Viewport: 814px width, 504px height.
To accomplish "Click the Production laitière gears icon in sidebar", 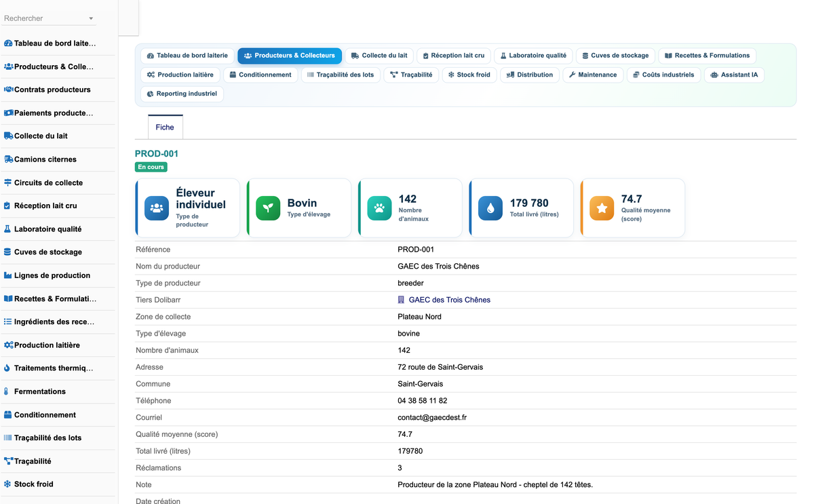I will [x=8, y=345].
